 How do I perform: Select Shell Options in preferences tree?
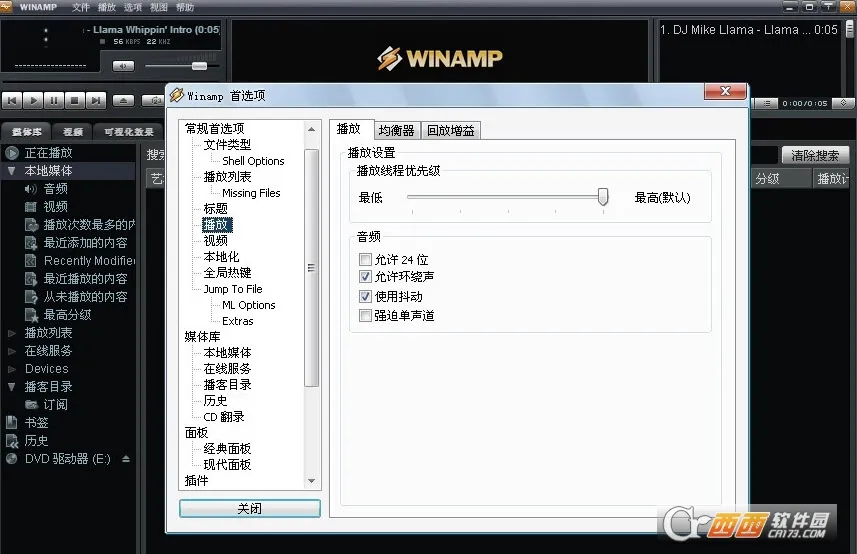(253, 161)
